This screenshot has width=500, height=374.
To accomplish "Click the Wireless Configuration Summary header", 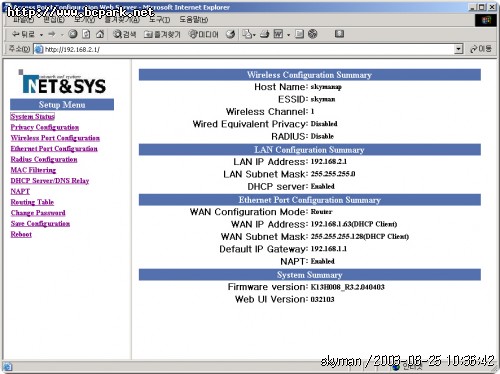I will point(310,75).
